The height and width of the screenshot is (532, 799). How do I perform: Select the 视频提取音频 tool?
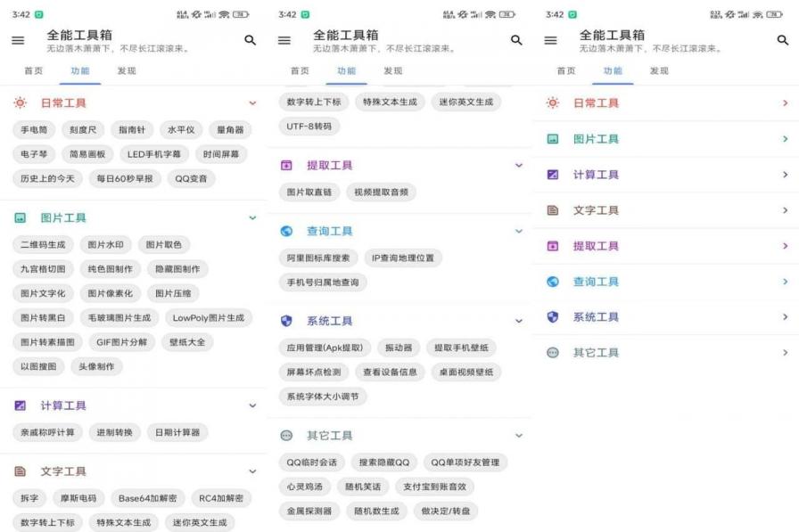click(381, 192)
